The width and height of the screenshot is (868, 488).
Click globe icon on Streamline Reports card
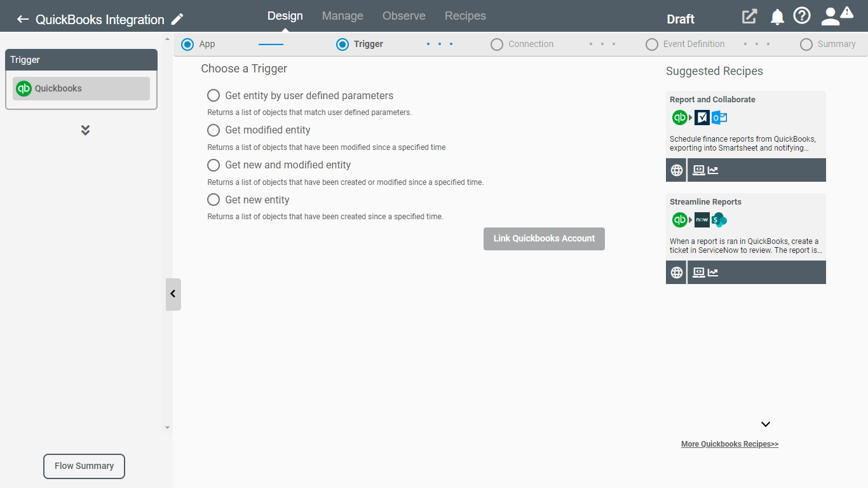677,273
